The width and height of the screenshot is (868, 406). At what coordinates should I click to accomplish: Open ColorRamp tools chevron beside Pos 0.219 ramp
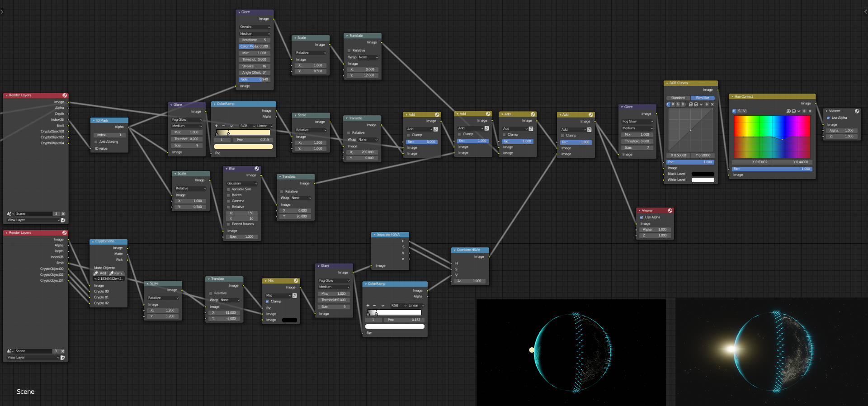(x=231, y=126)
